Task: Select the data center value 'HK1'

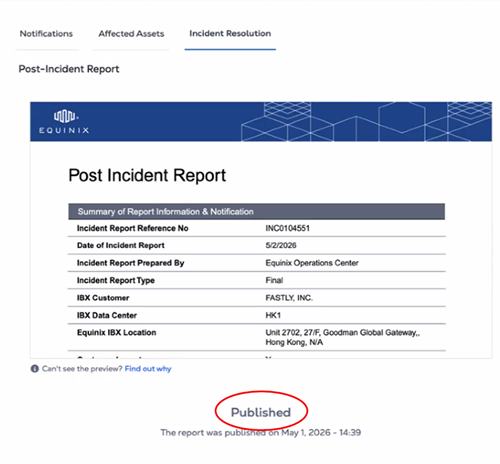Action: click(x=273, y=315)
